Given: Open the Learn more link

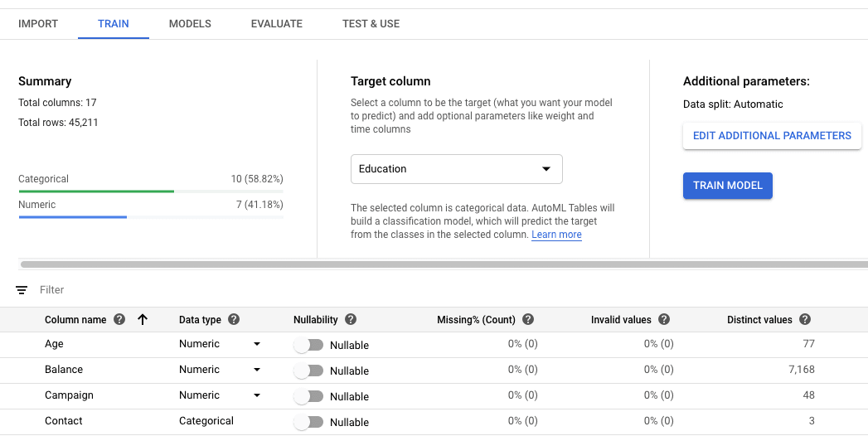Looking at the screenshot, I should point(556,235).
